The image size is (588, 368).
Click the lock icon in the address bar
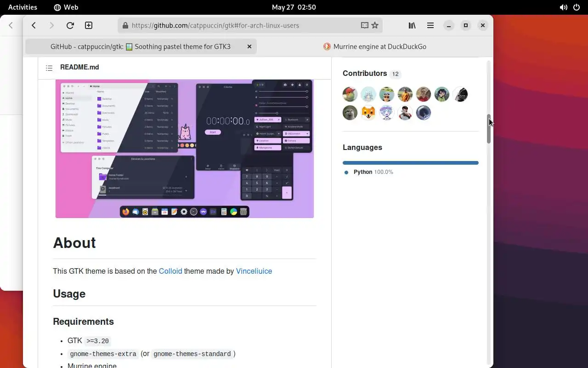(125, 25)
